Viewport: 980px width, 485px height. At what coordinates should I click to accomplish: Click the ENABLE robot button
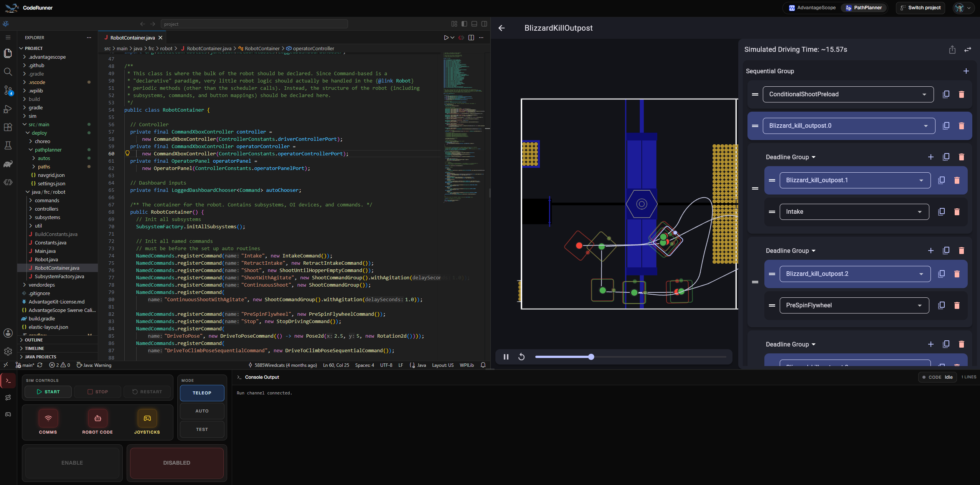(72, 463)
